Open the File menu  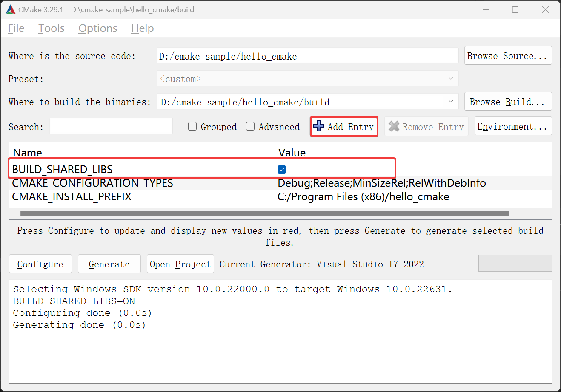point(16,28)
